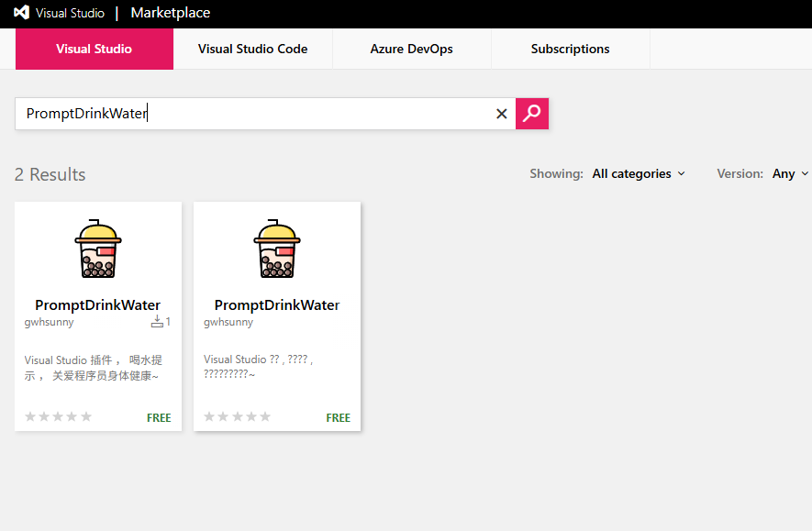Click bubble tea icon on card with Chinese description
The width and height of the screenshot is (812, 531).
tap(98, 249)
